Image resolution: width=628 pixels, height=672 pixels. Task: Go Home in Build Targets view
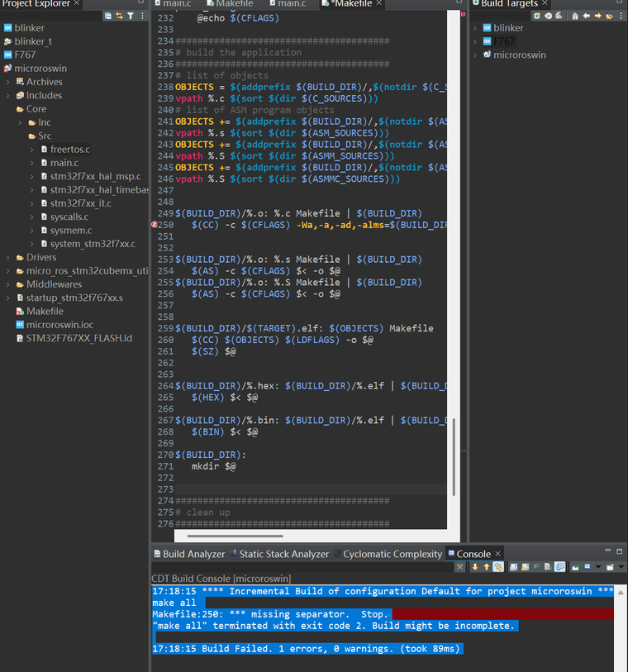tap(575, 16)
